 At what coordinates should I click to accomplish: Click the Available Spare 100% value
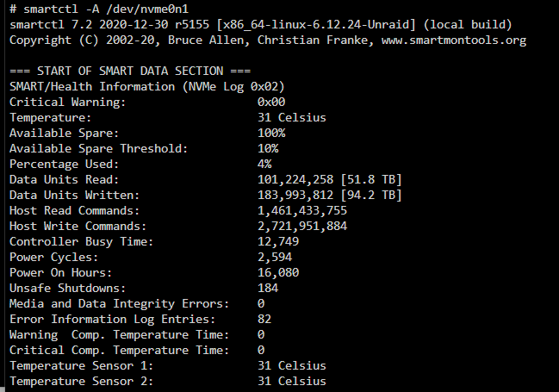pos(271,133)
